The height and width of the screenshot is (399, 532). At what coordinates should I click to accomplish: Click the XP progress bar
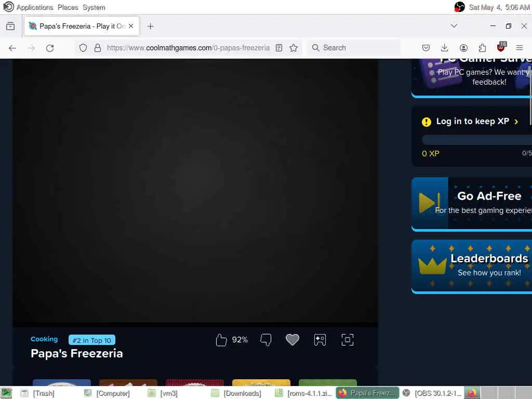click(x=477, y=139)
